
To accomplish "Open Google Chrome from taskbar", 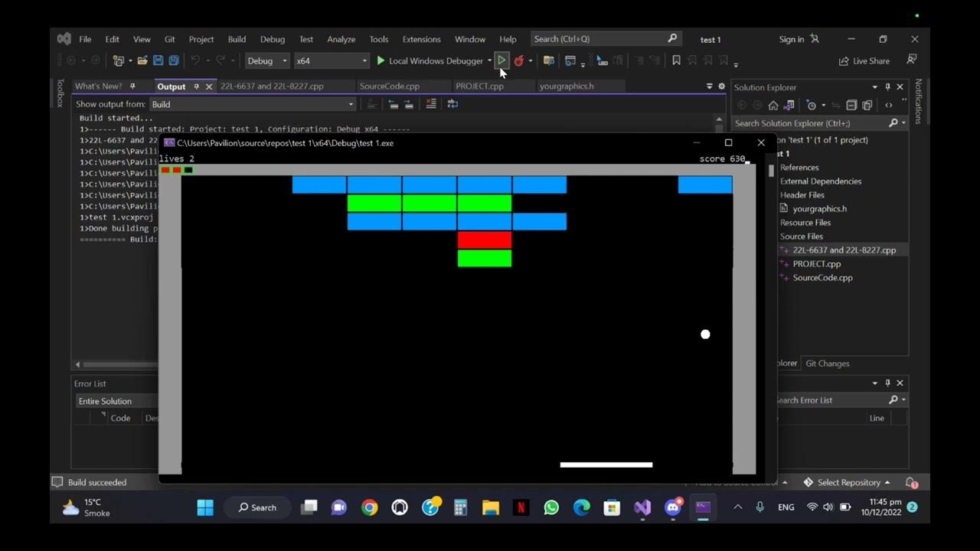I will click(x=370, y=507).
